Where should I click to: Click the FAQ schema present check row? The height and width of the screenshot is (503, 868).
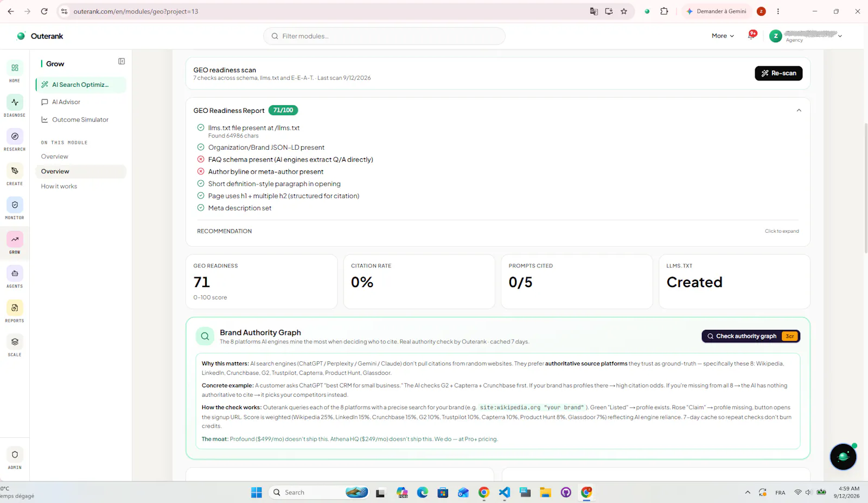coord(285,160)
